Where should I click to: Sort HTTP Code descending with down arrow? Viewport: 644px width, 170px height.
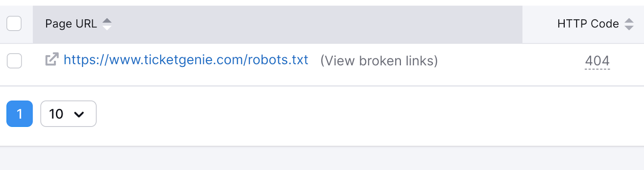point(629,27)
